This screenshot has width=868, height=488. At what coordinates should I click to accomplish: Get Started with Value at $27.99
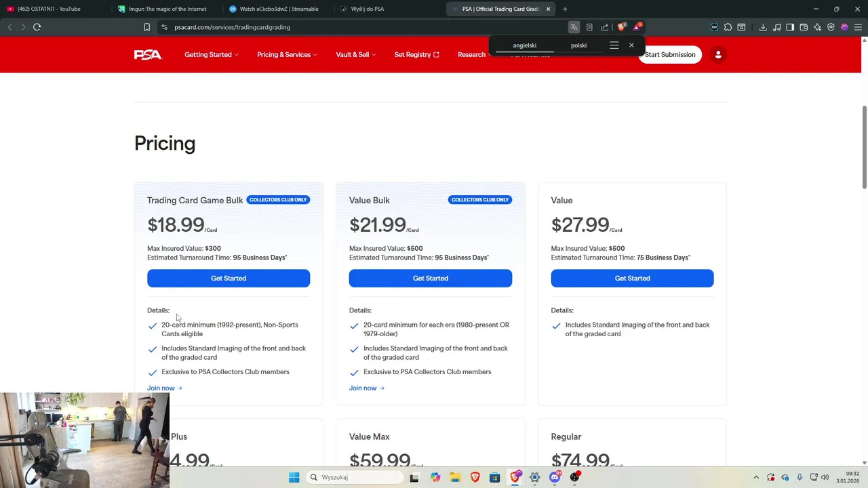point(632,279)
